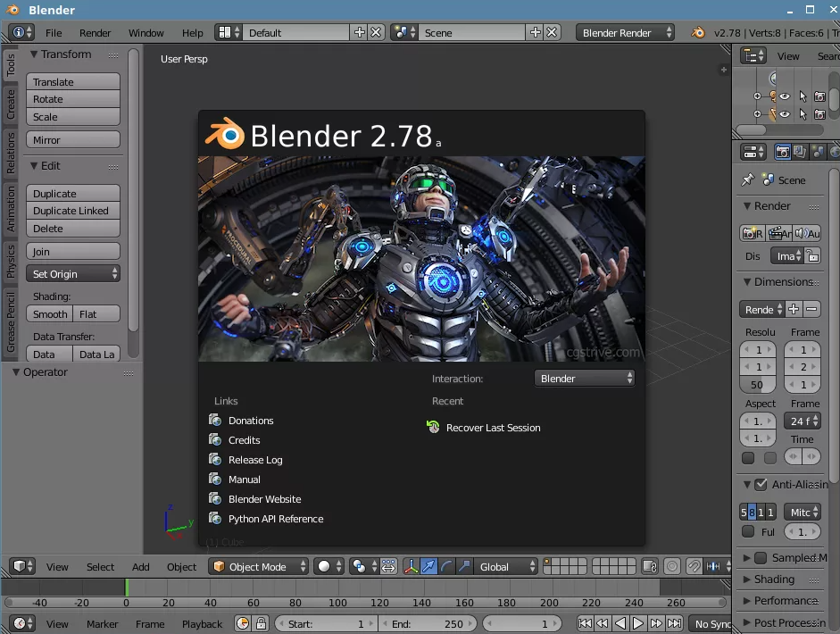Image resolution: width=840 pixels, height=634 pixels.
Task: Play animation forward in timeline
Action: (x=638, y=623)
